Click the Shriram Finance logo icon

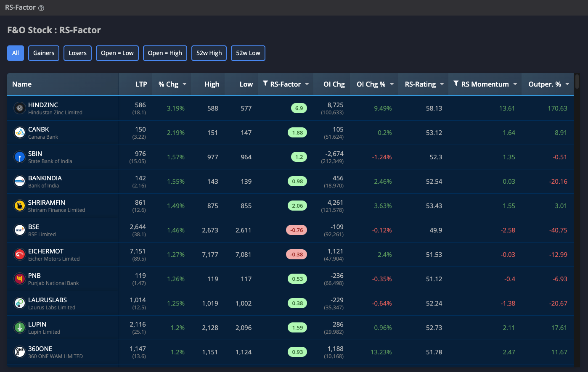click(19, 206)
